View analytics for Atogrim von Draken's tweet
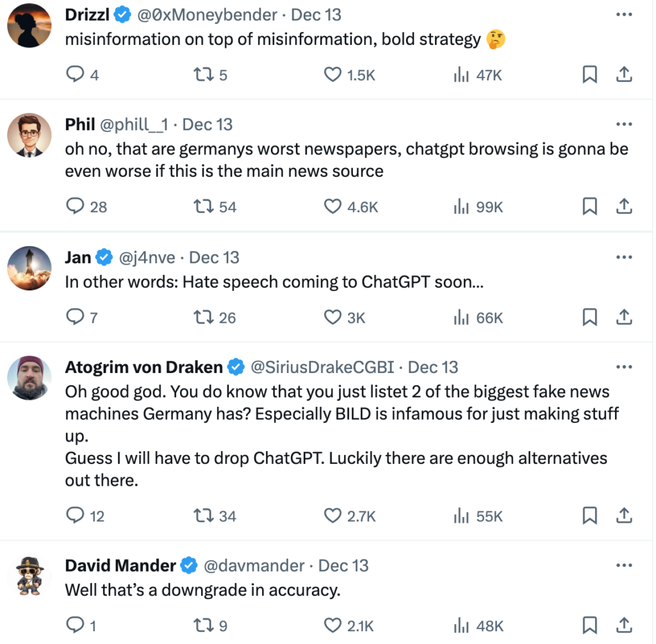The image size is (656, 644). coord(459,516)
